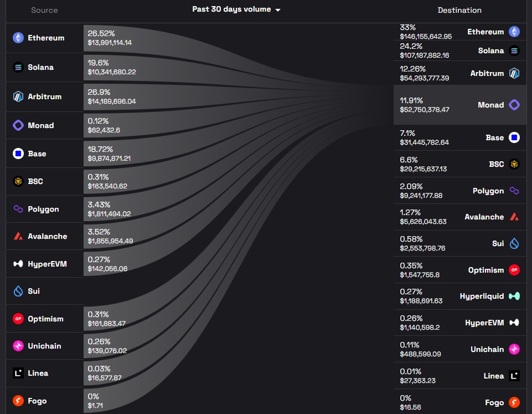The image size is (532, 414).
Task: Select the Polygon destination label
Action: coord(488,191)
